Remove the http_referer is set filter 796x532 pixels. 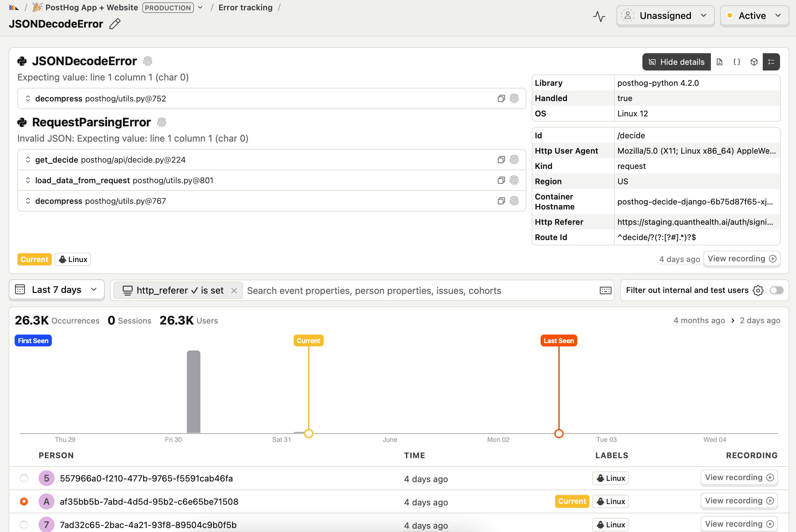coord(234,291)
